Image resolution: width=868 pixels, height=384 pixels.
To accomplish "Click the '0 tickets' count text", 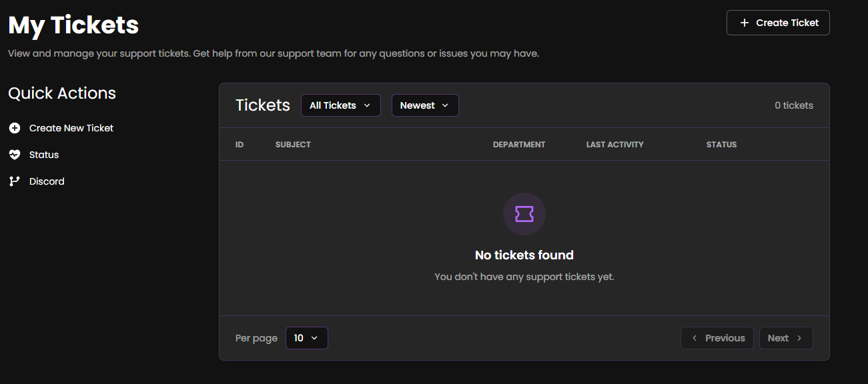I will (x=794, y=105).
